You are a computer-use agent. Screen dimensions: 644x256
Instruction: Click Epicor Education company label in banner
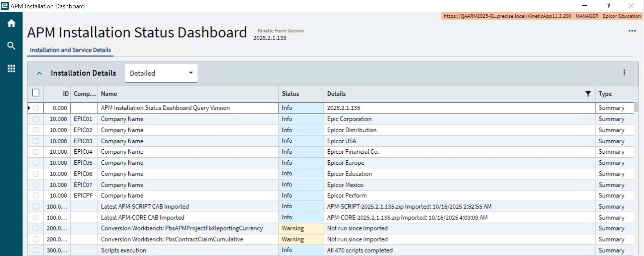622,16
